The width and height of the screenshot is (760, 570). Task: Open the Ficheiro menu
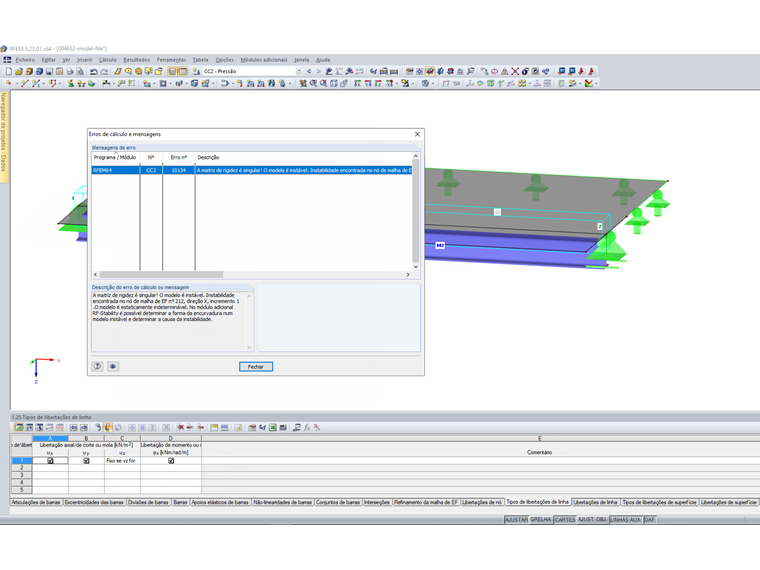pyautogui.click(x=25, y=60)
